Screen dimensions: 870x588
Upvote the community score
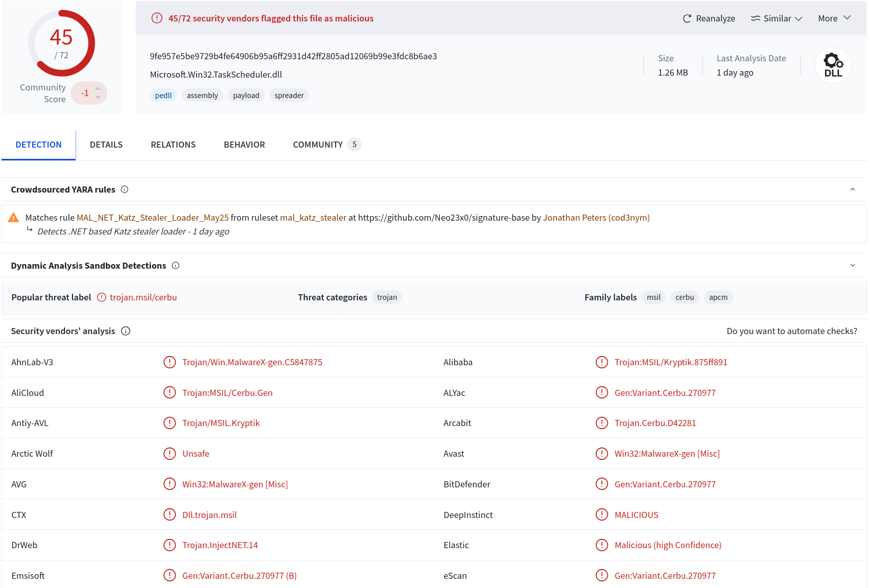tap(98, 88)
